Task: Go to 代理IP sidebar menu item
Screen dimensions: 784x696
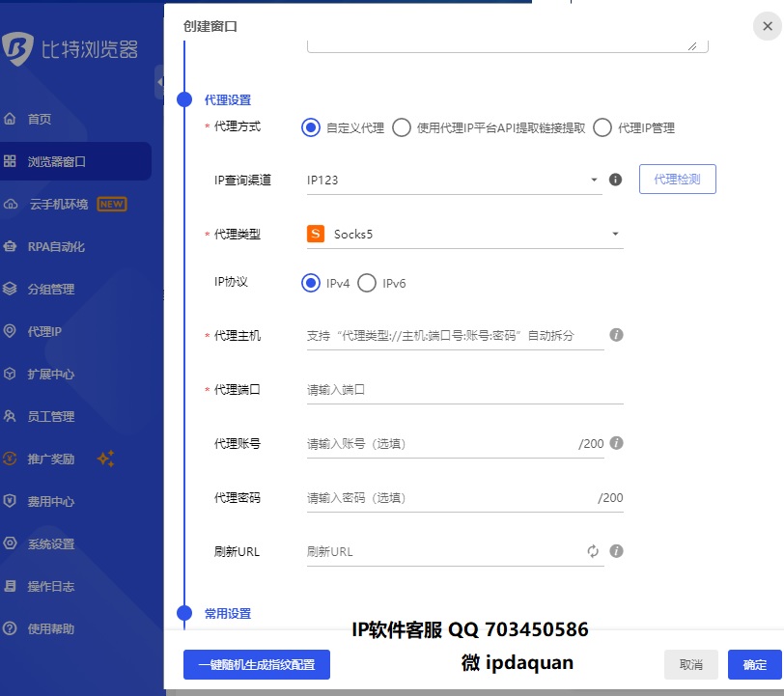Action: click(44, 331)
